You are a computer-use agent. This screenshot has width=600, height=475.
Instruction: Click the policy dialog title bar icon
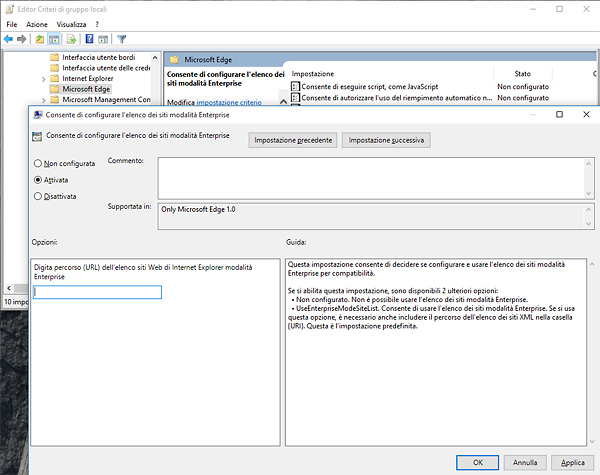click(x=38, y=115)
